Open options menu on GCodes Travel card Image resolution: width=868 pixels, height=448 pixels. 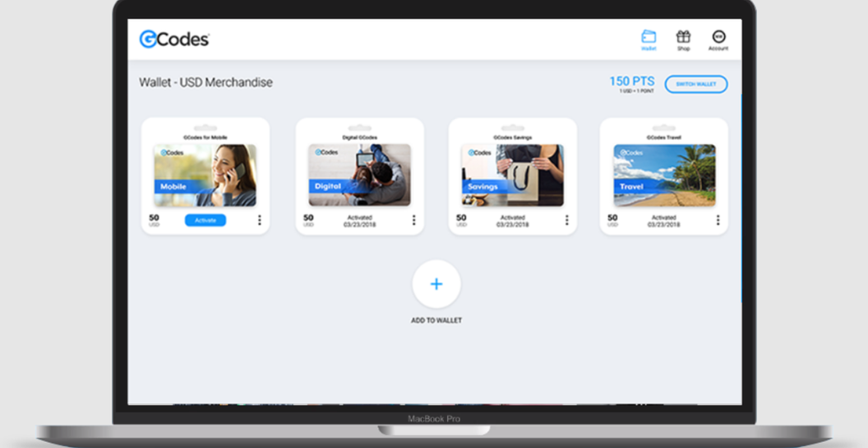718,221
